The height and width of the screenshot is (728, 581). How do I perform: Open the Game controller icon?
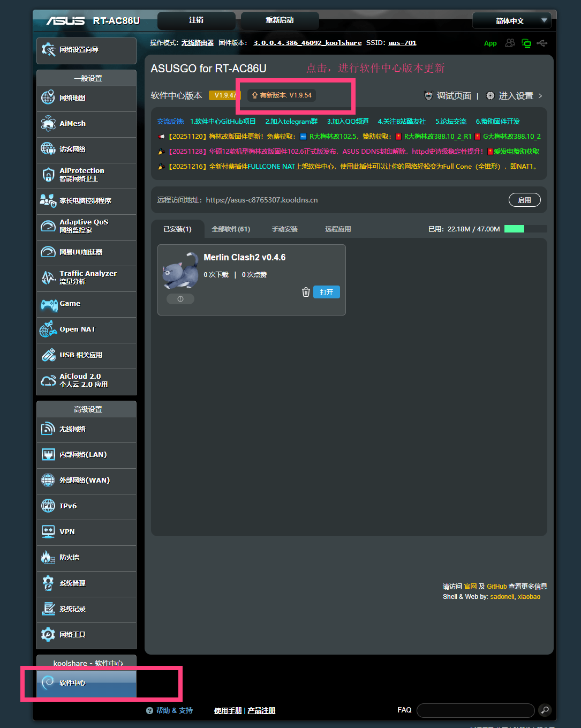click(49, 304)
